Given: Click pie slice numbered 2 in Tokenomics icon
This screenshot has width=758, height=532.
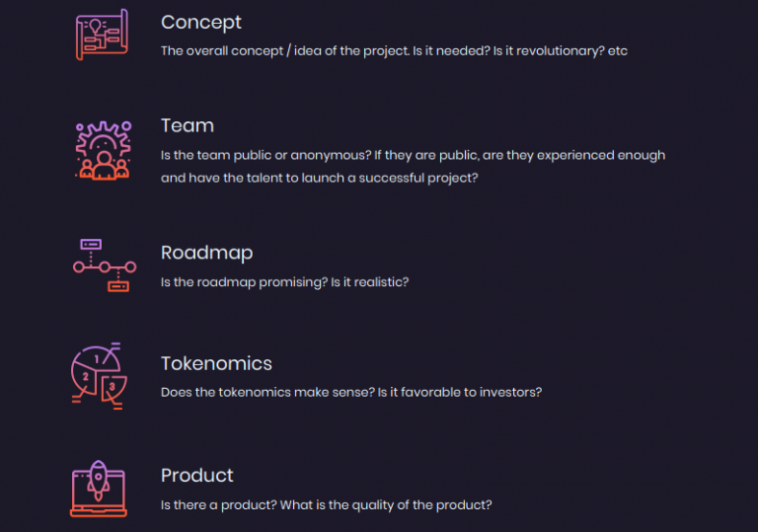Looking at the screenshot, I should 85,376.
